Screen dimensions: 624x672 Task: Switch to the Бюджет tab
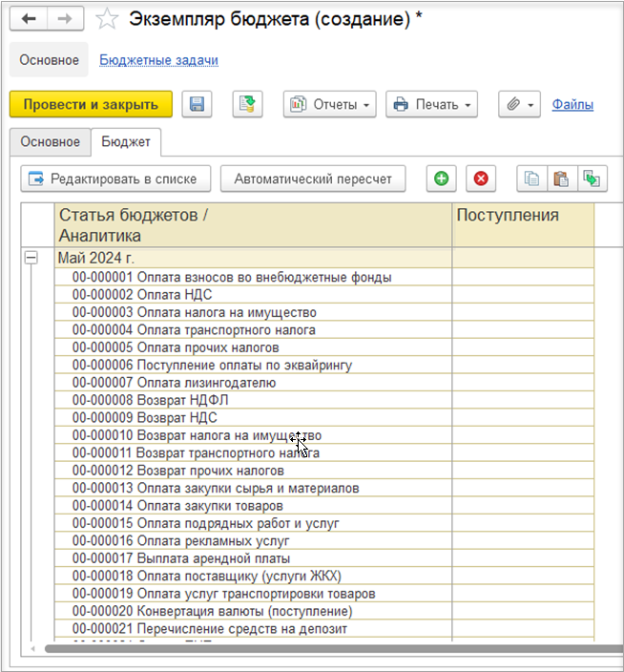point(126,141)
